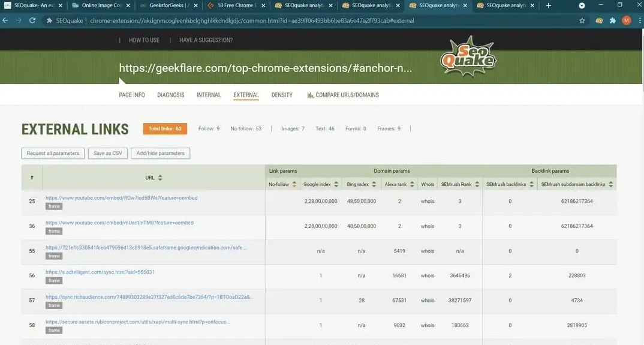Screen dimensions: 644x345
Task: Click the browser address bar URL
Action: 252,20
